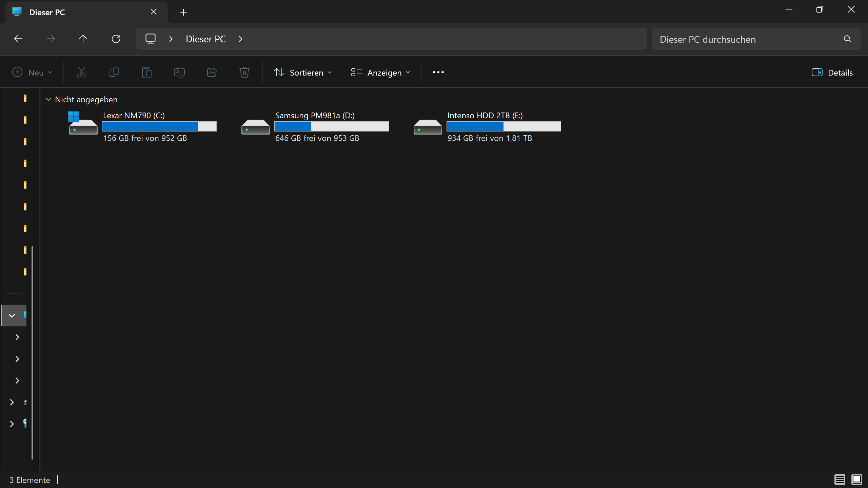
Task: Click the Rename icon in toolbar
Action: click(179, 72)
